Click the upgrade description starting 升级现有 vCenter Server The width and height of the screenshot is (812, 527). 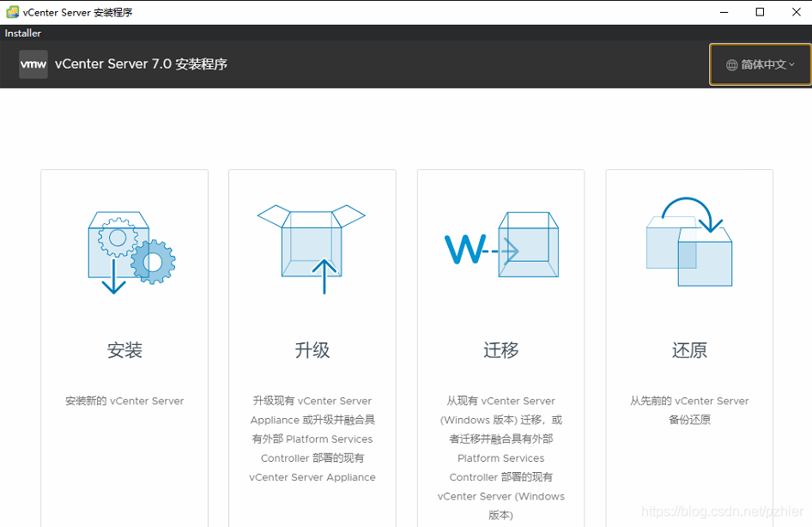[312, 439]
